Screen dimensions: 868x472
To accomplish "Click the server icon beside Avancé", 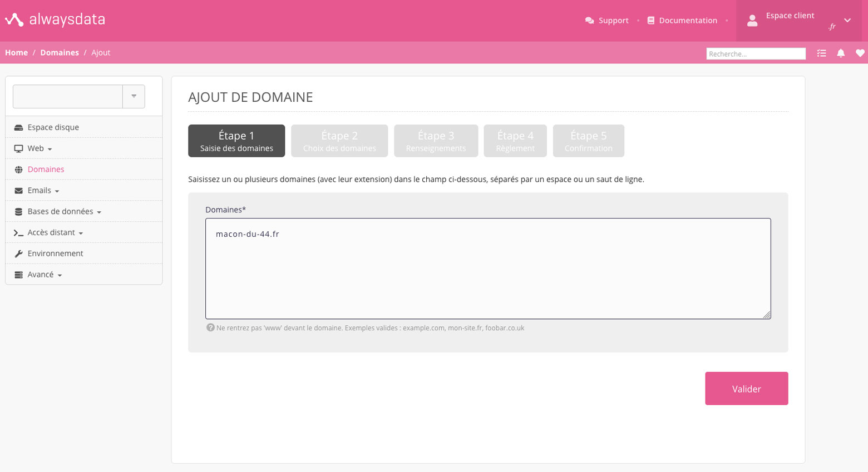I will pyautogui.click(x=18, y=275).
